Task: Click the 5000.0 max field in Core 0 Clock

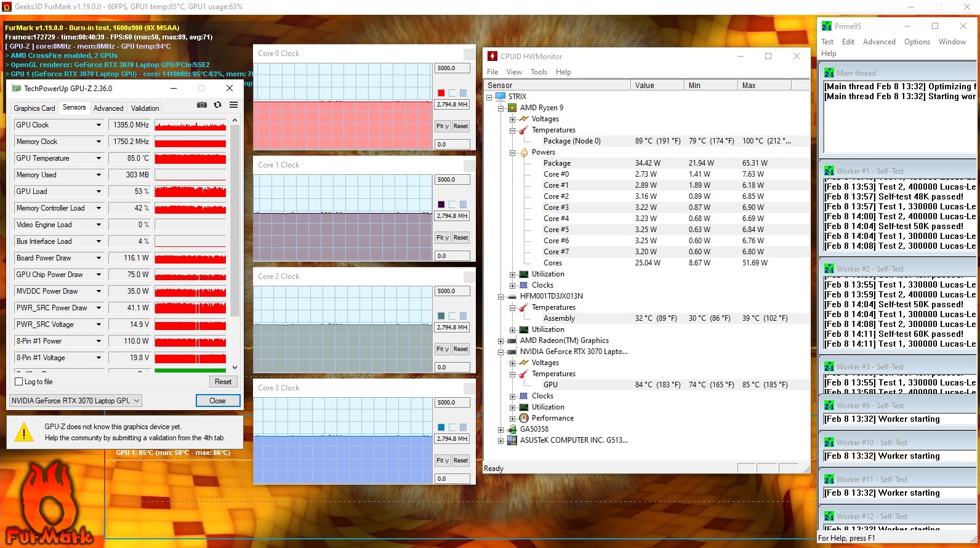Action: pos(452,68)
